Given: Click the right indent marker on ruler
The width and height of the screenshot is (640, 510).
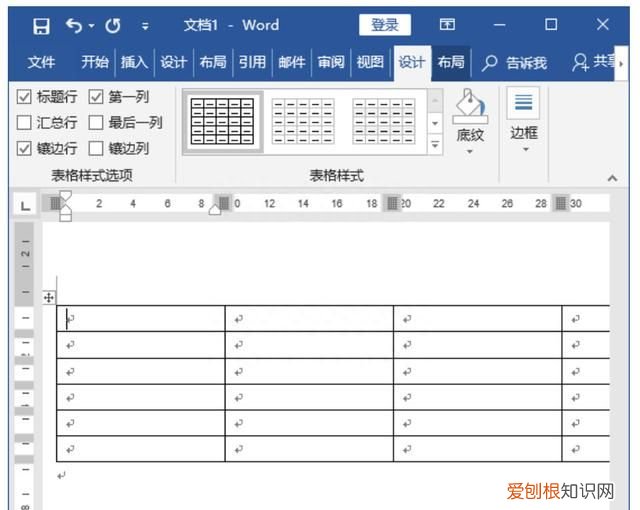Looking at the screenshot, I should (215, 210).
